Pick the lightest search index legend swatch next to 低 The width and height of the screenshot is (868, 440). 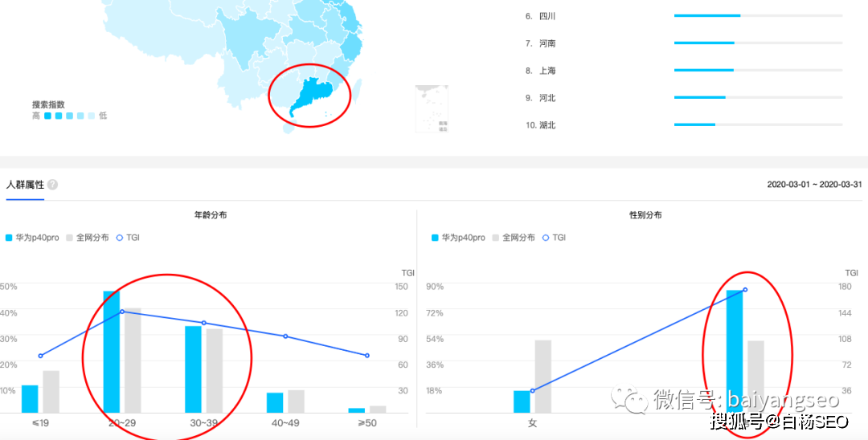click(92, 116)
